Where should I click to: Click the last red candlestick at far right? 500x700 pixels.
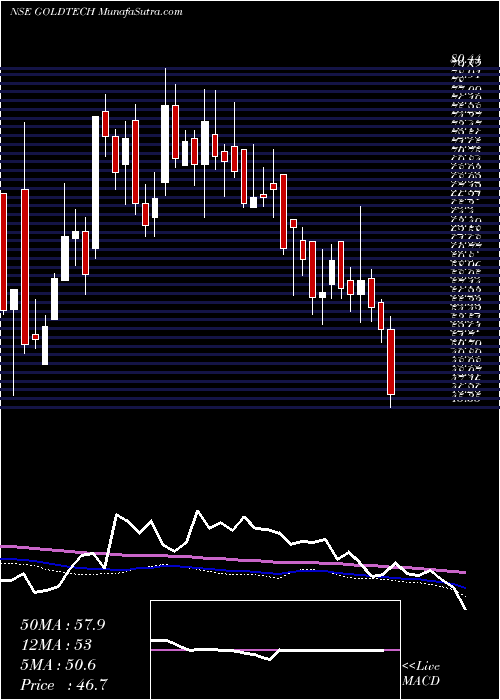[x=391, y=362]
